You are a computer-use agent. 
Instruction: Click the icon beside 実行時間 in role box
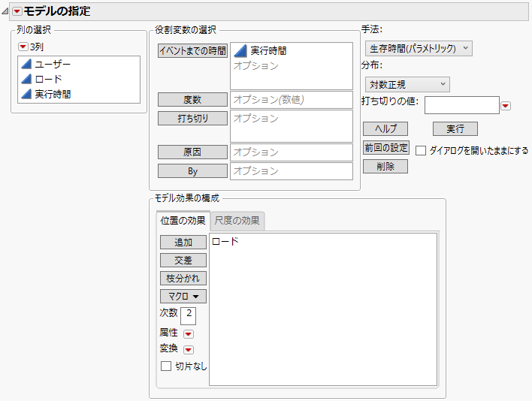tap(240, 50)
